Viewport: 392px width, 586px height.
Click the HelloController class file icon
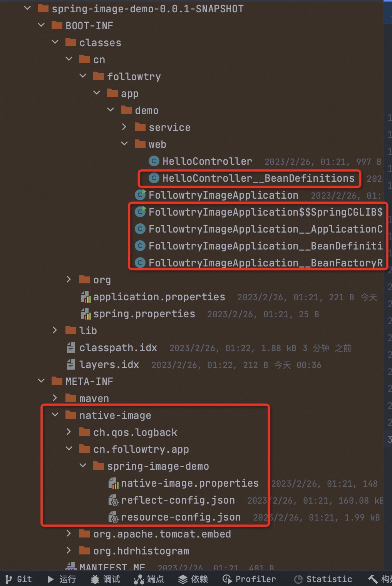click(x=154, y=161)
